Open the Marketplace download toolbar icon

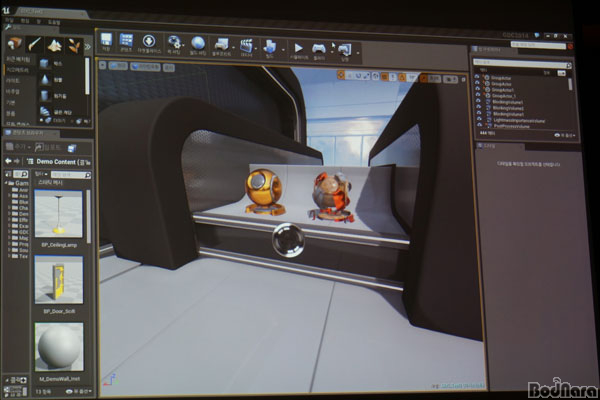tap(149, 43)
